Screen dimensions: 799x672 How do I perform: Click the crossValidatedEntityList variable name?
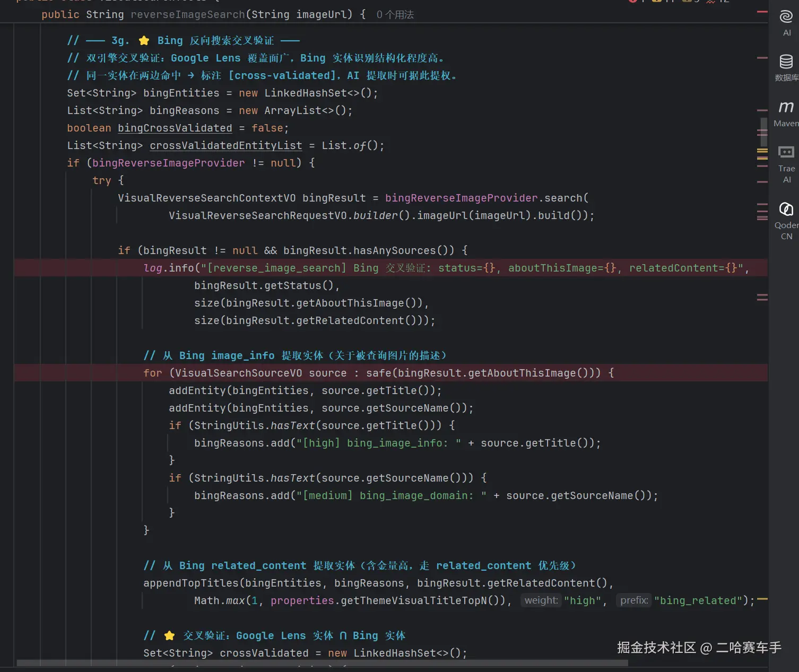pos(226,145)
